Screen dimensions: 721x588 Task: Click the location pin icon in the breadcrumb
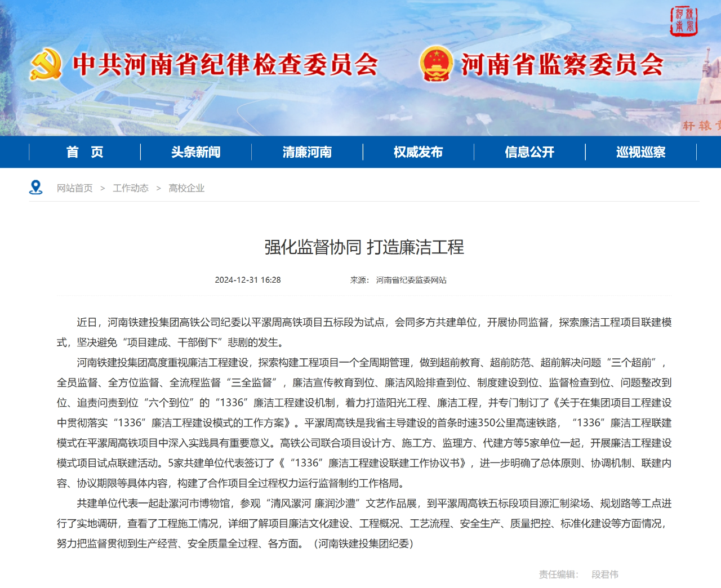35,188
